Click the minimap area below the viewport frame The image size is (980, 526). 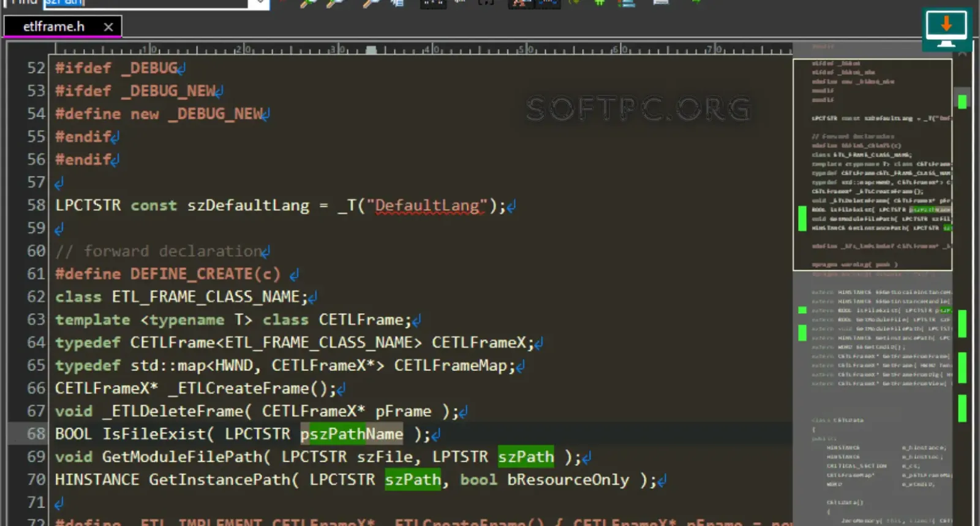pyautogui.click(x=872, y=397)
